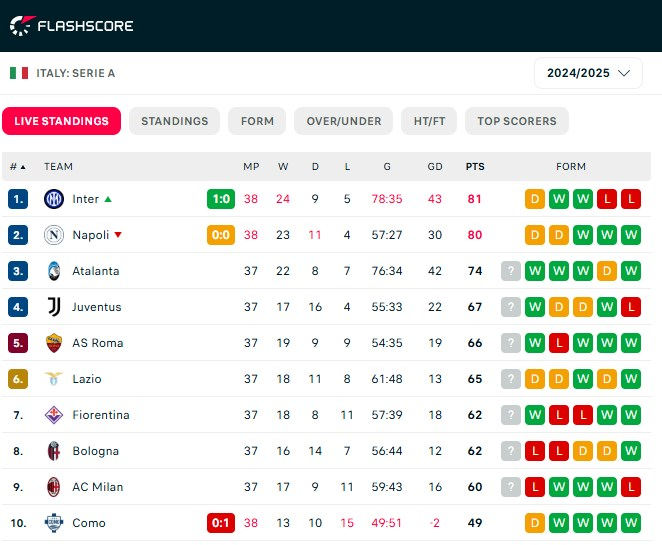Screen dimensions: 662x545
Task: Click the Italian flag icon
Action: point(19,73)
